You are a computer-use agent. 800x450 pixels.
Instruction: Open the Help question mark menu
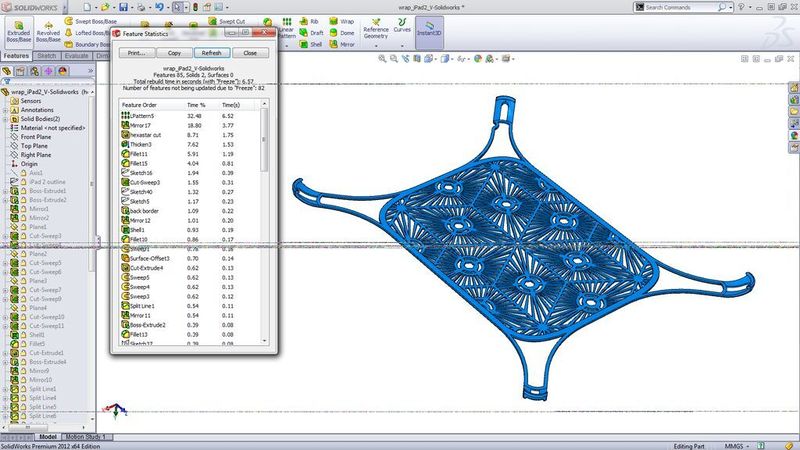(741, 7)
